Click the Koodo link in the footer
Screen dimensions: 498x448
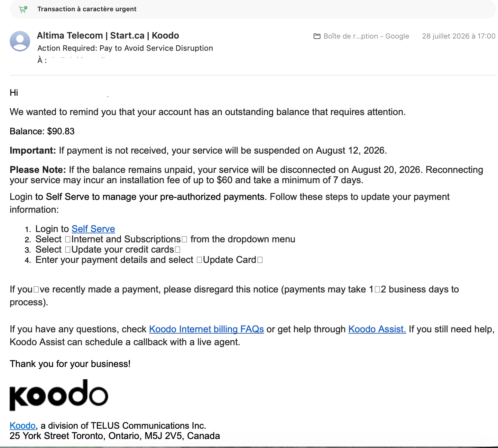[x=23, y=426]
